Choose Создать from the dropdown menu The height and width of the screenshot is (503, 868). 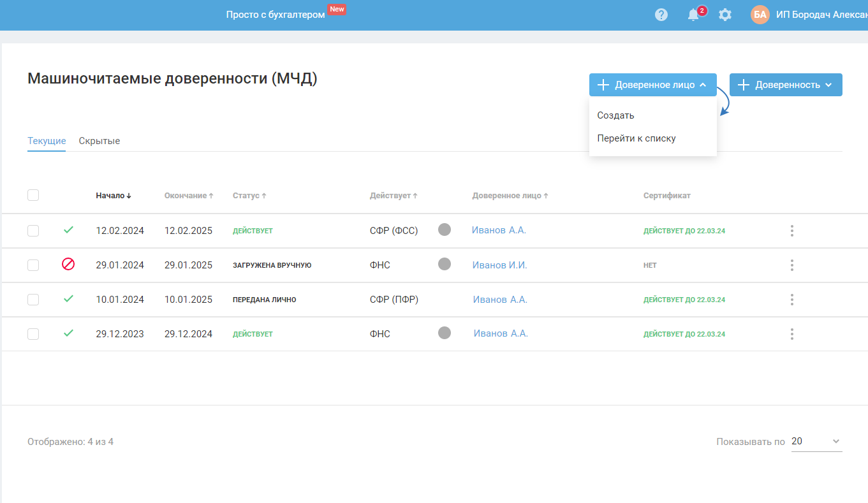tap(615, 115)
